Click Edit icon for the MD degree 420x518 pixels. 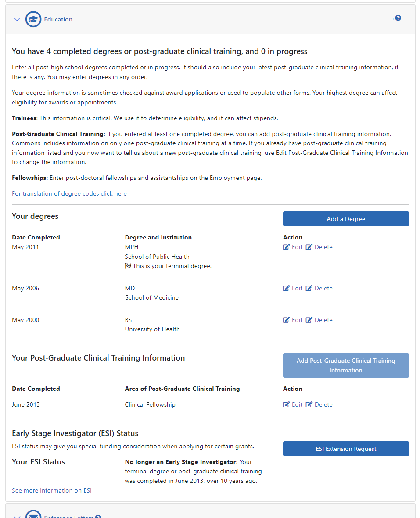pos(287,289)
